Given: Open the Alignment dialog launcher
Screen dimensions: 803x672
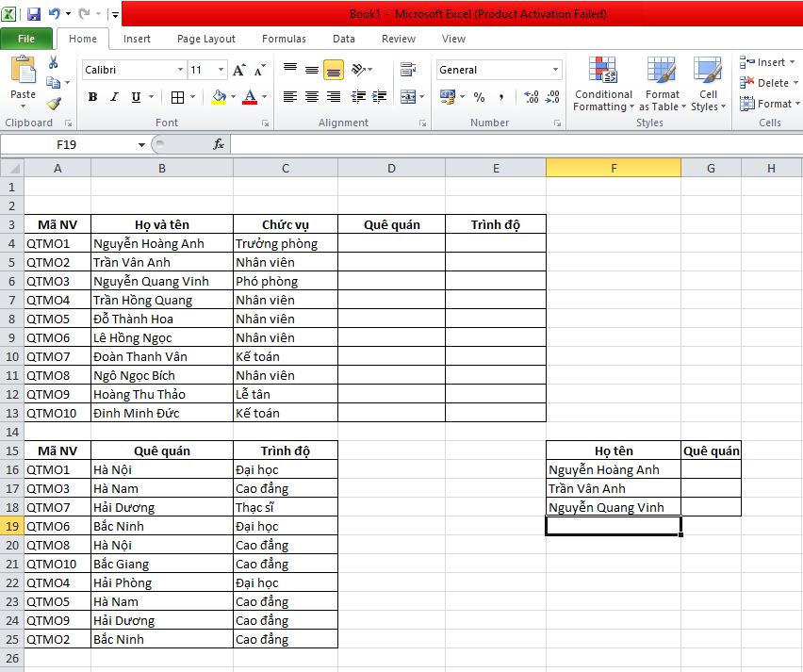Looking at the screenshot, I should 422,123.
